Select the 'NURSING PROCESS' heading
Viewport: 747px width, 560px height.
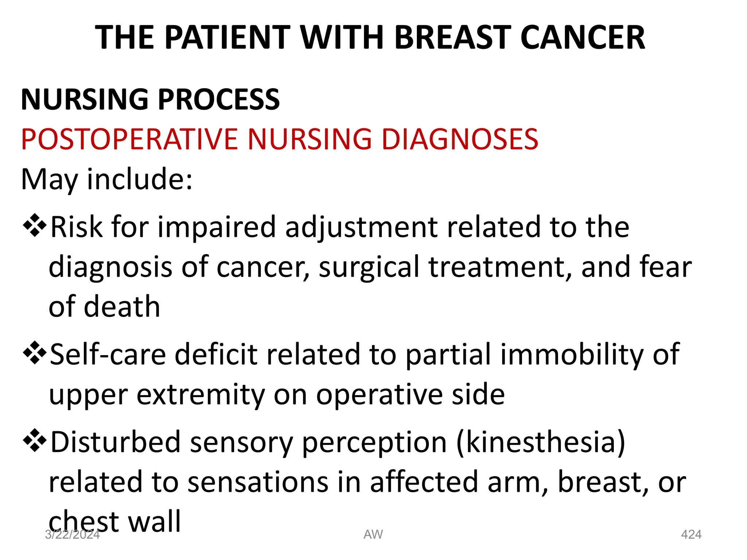[x=150, y=99]
